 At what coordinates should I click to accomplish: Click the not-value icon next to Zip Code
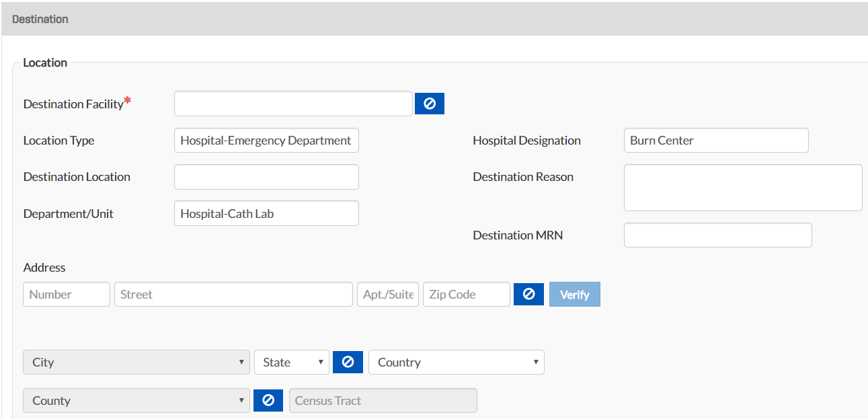[x=528, y=295]
